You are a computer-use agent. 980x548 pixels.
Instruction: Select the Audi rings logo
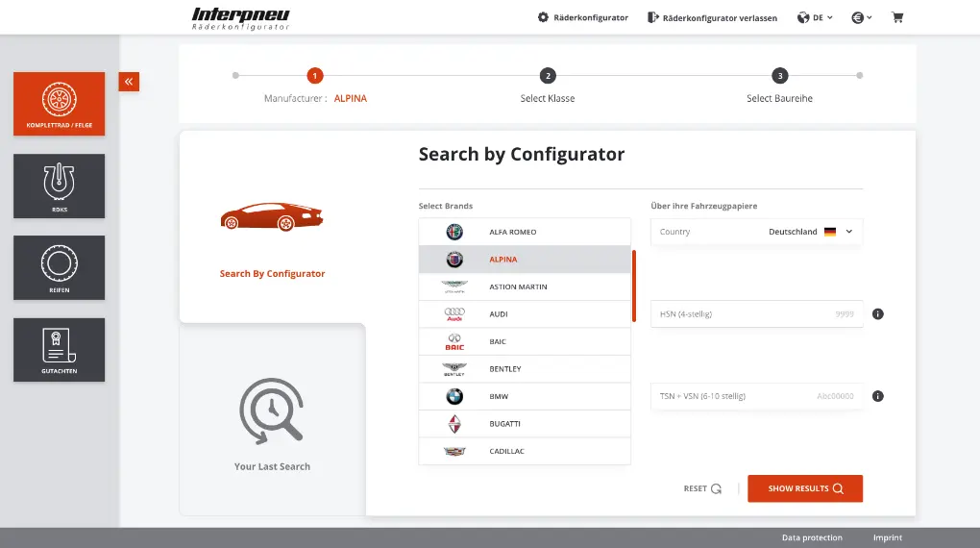454,314
